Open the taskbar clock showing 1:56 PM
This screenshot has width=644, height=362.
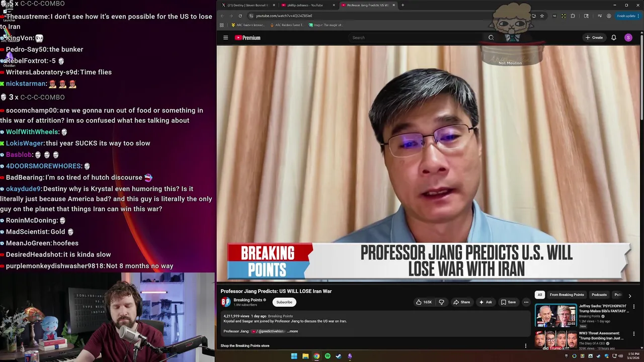(x=633, y=356)
